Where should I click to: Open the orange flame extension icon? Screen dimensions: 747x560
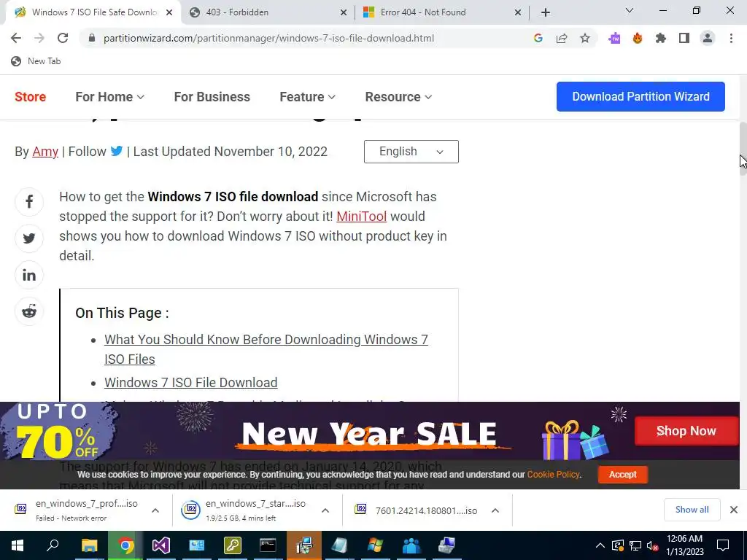point(638,38)
